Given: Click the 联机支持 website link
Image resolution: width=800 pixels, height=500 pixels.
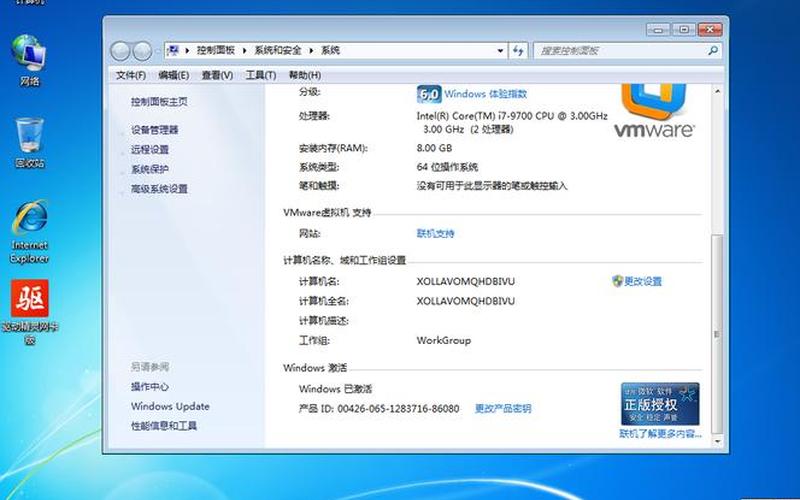Looking at the screenshot, I should click(x=435, y=234).
